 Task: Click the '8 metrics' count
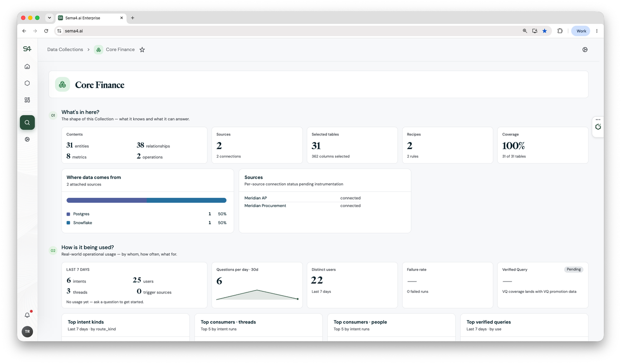pyautogui.click(x=76, y=156)
